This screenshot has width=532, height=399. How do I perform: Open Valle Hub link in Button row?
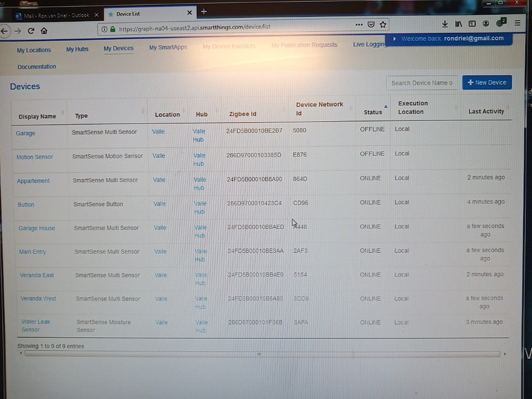(x=200, y=208)
